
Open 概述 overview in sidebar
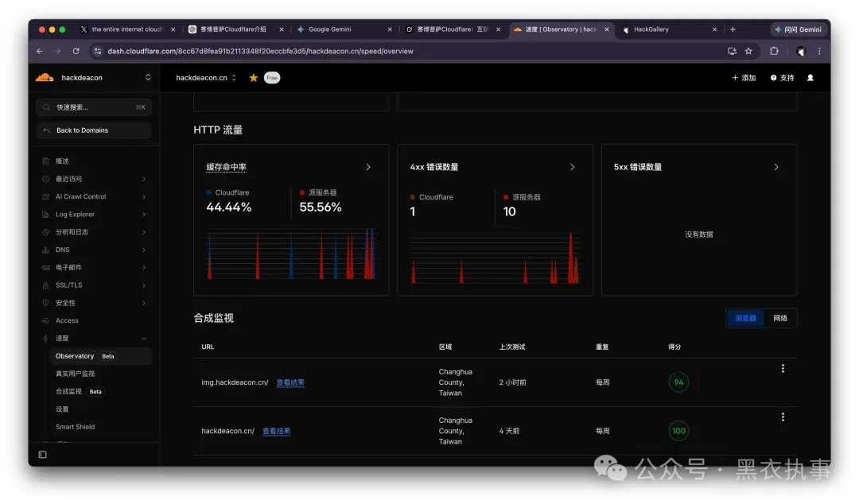pos(62,161)
